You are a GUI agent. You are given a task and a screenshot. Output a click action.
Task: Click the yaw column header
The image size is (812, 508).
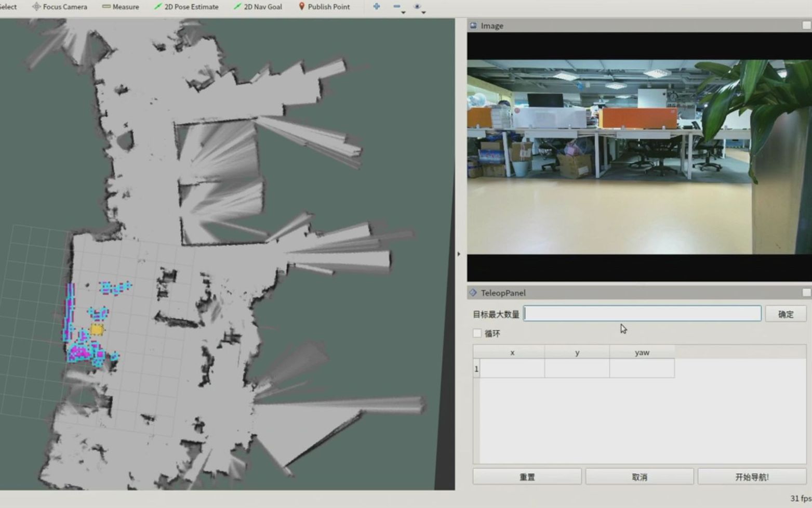click(x=642, y=353)
